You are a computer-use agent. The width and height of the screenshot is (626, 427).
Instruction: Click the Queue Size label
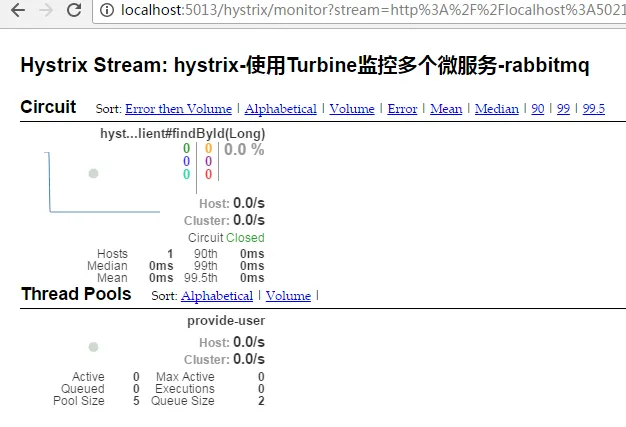(x=182, y=401)
